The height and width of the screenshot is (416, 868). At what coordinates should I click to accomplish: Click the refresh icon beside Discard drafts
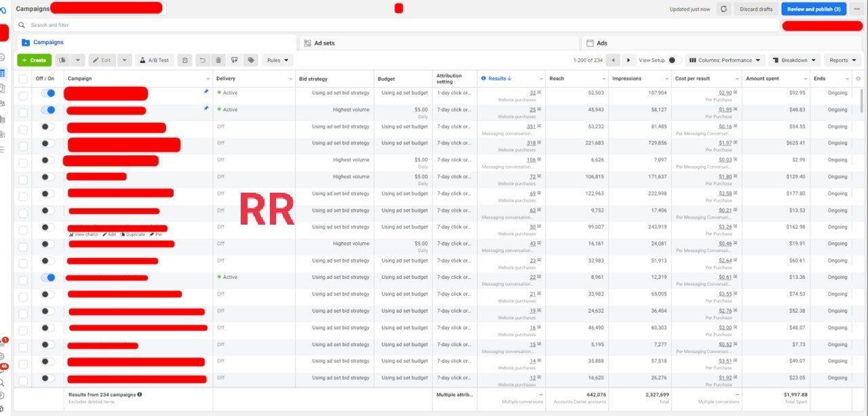pos(724,9)
